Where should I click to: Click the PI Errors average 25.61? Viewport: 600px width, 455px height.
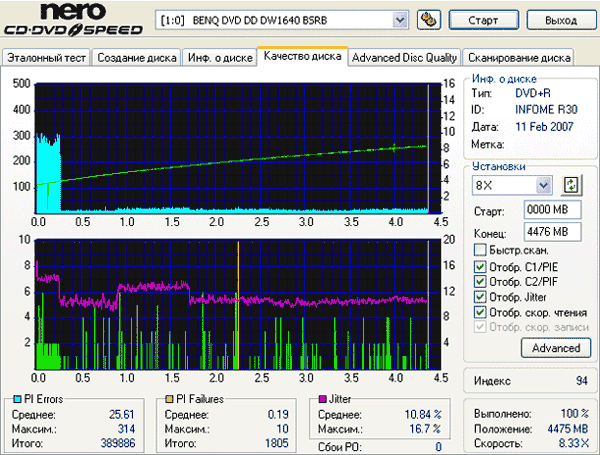point(122,414)
